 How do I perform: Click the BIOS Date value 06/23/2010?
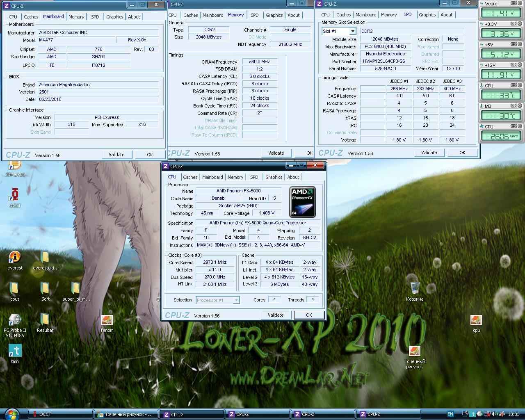[98, 99]
